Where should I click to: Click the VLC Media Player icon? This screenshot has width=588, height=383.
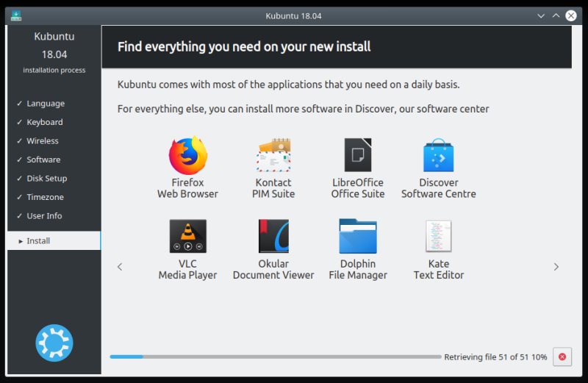187,237
